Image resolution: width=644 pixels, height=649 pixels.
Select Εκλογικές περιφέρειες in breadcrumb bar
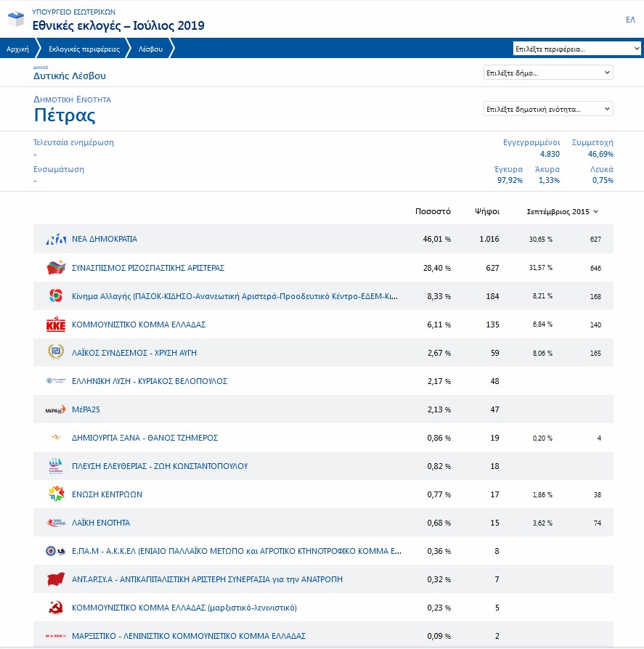(84, 49)
